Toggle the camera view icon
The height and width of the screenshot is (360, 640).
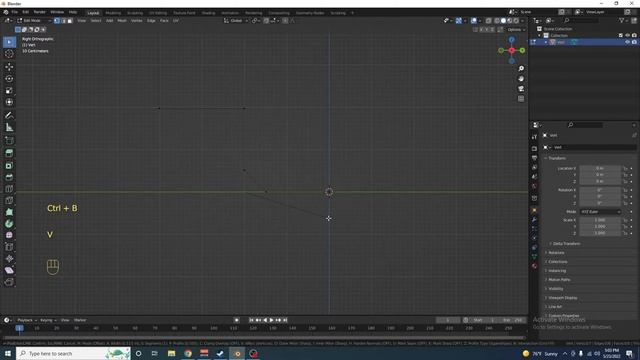[x=521, y=89]
